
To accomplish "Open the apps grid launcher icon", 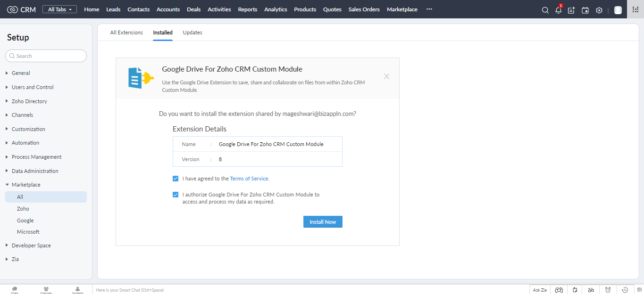I will [636, 9].
